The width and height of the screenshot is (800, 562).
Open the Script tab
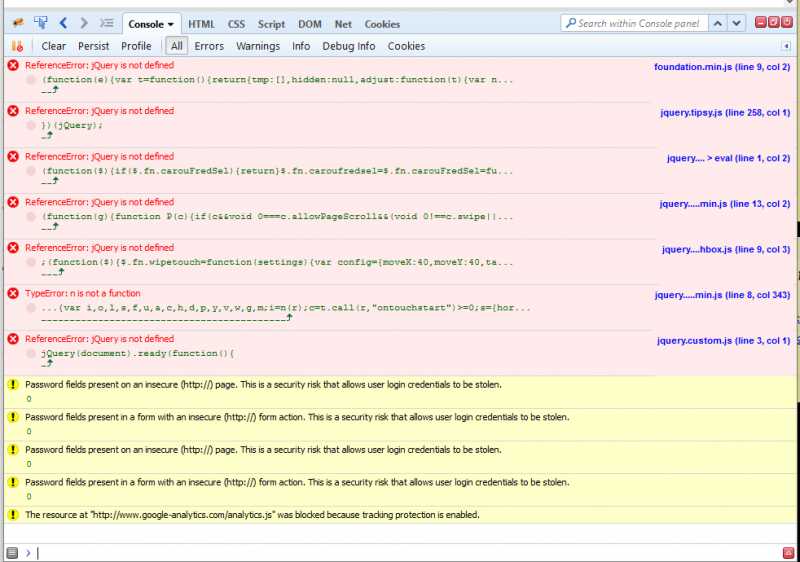tap(271, 24)
